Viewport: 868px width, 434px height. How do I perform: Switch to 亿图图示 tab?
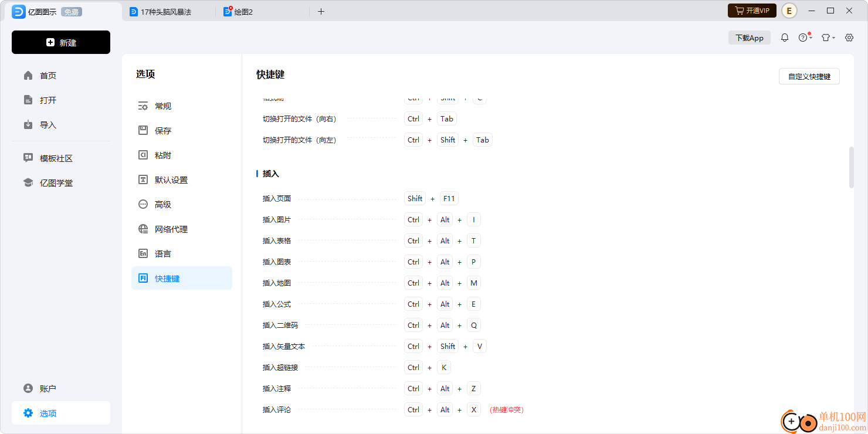coord(42,12)
